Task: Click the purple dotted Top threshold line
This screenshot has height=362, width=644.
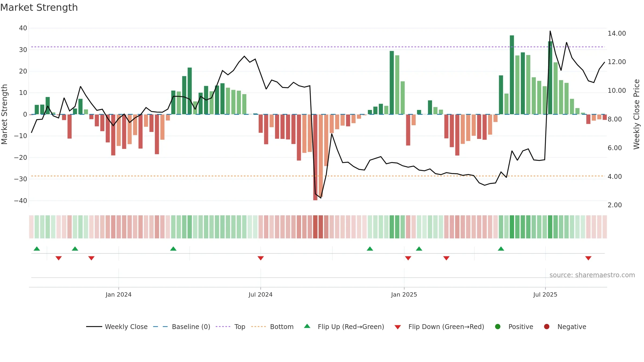Action: point(318,47)
